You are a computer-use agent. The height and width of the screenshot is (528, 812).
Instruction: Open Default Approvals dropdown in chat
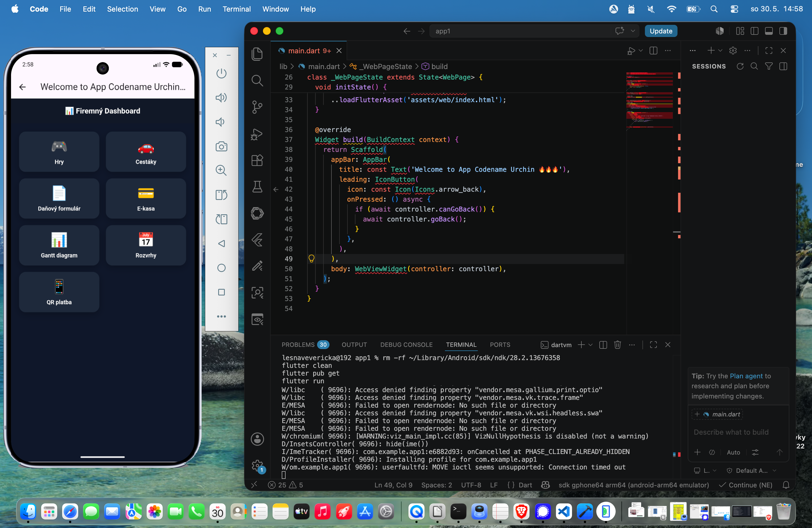point(752,471)
